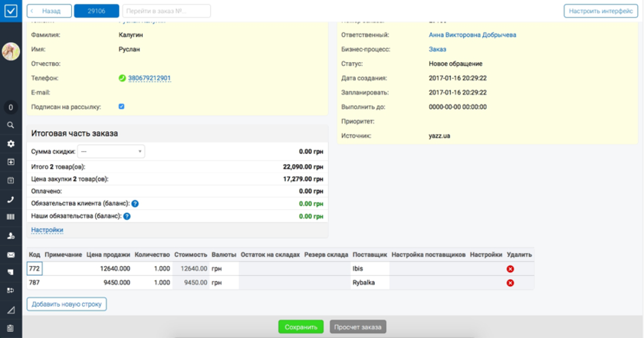This screenshot has width=644, height=338.
Task: Click the green Сохранить button
Action: click(x=301, y=327)
